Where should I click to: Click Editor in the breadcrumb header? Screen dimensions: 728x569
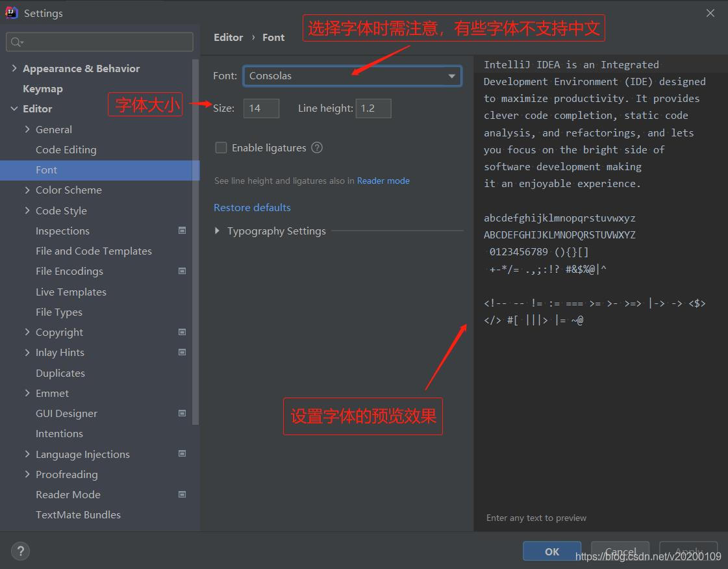(x=228, y=37)
